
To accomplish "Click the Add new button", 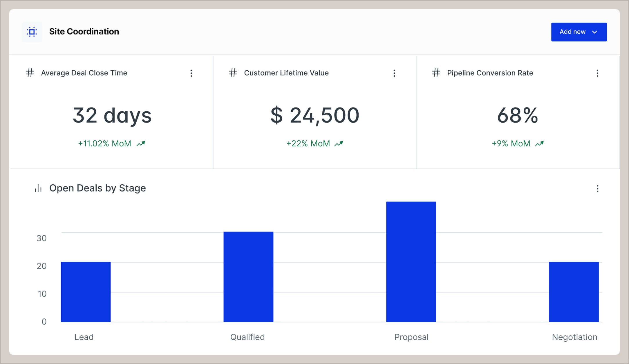I will [x=579, y=32].
